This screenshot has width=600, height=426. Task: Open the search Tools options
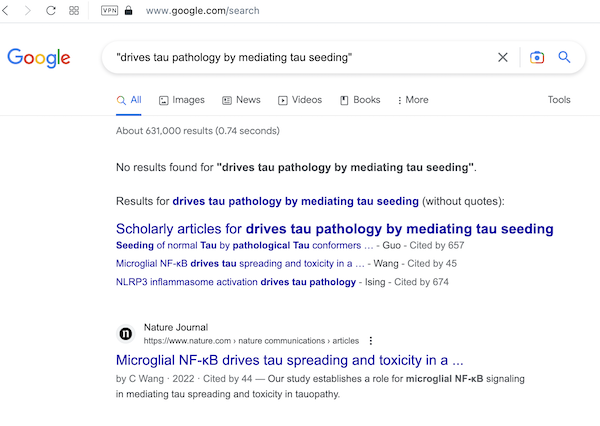(559, 100)
